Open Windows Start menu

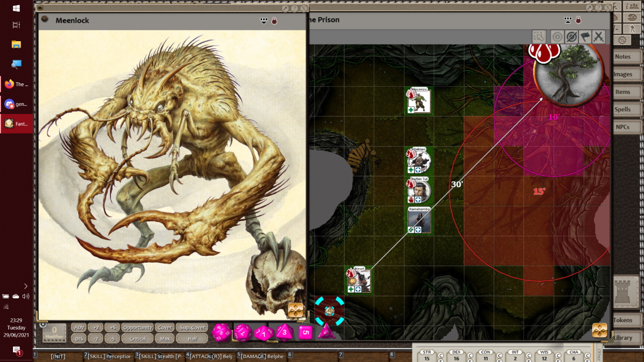pos(16,9)
